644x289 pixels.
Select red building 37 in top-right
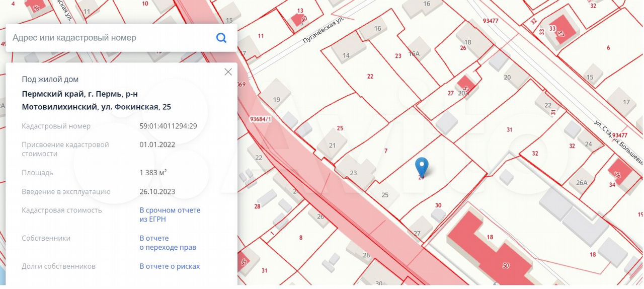click(x=563, y=32)
